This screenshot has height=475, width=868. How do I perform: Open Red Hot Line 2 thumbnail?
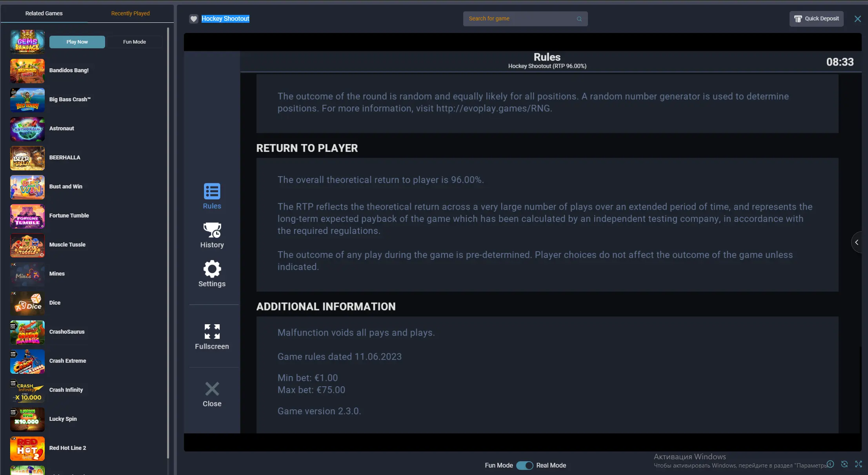[27, 448]
